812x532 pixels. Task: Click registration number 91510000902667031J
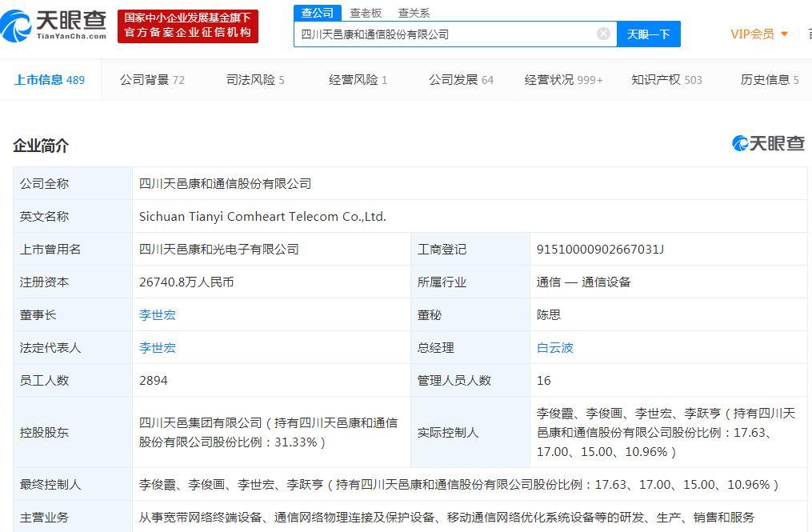[600, 249]
